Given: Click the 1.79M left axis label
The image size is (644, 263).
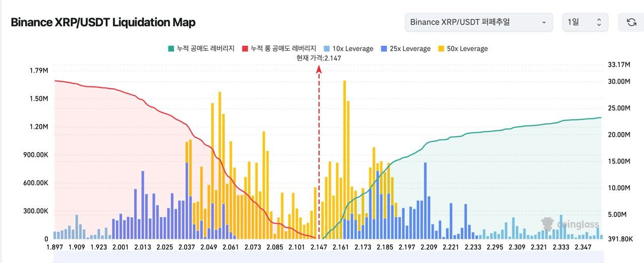Looking at the screenshot, I should tap(38, 71).
